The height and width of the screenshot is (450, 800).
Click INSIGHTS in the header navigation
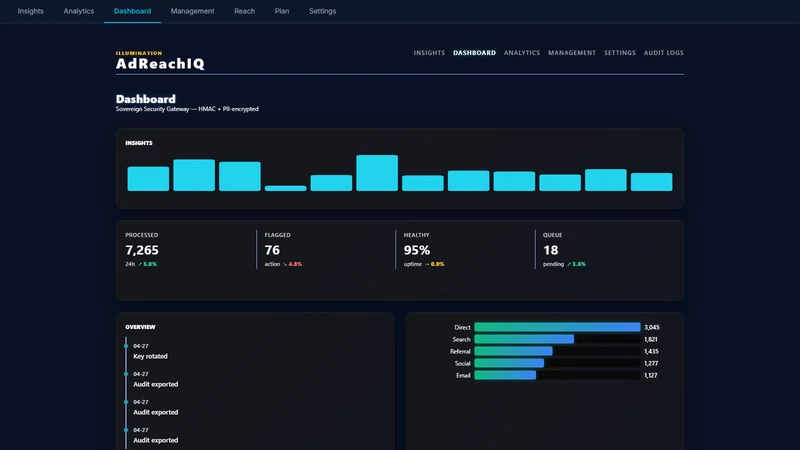[x=429, y=53]
